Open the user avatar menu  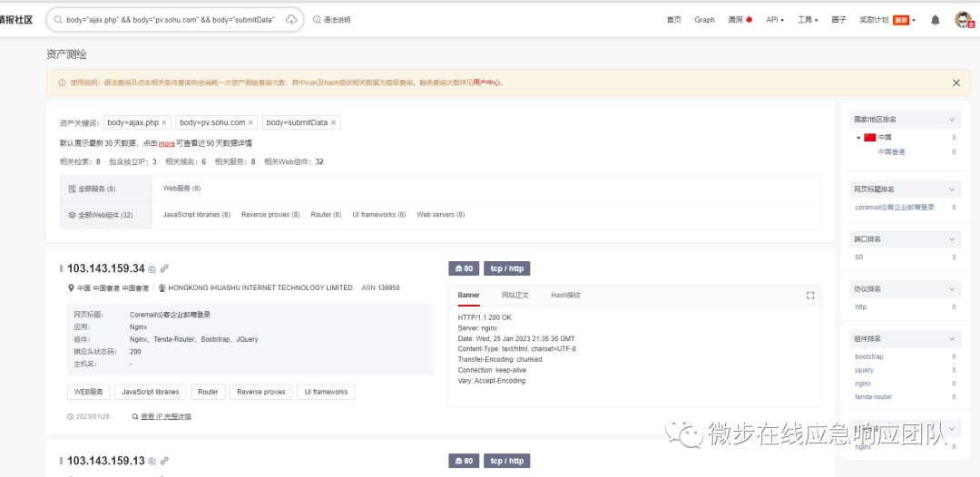(x=963, y=19)
